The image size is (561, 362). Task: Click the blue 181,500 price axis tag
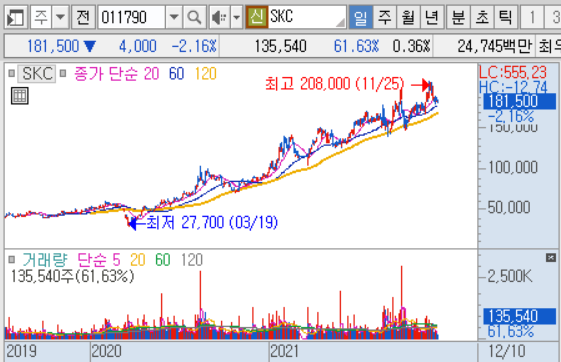pyautogui.click(x=519, y=102)
